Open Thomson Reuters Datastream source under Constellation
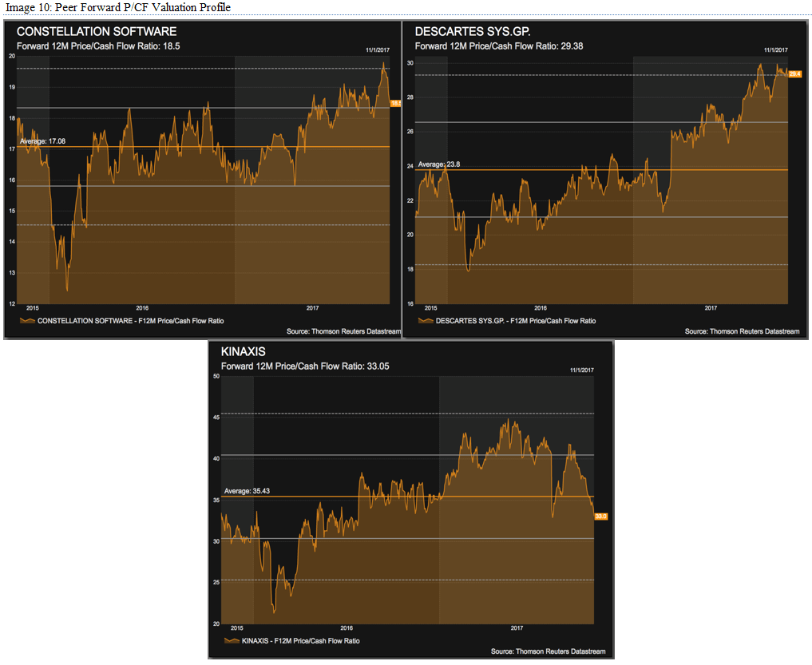812x665 pixels. coord(342,331)
